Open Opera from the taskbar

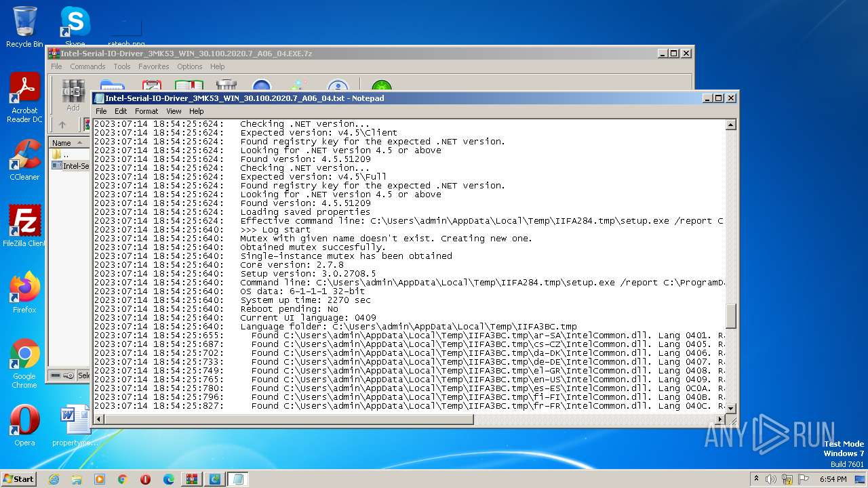(x=146, y=479)
